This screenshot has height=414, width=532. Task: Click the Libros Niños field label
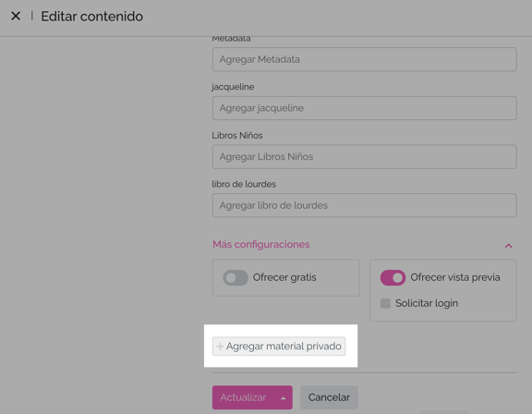pos(237,136)
